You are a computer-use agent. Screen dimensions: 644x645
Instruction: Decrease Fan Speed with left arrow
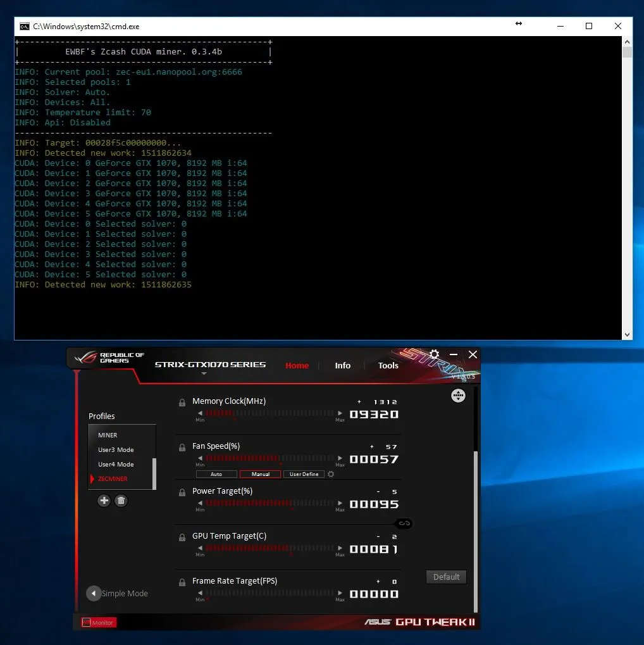click(201, 458)
